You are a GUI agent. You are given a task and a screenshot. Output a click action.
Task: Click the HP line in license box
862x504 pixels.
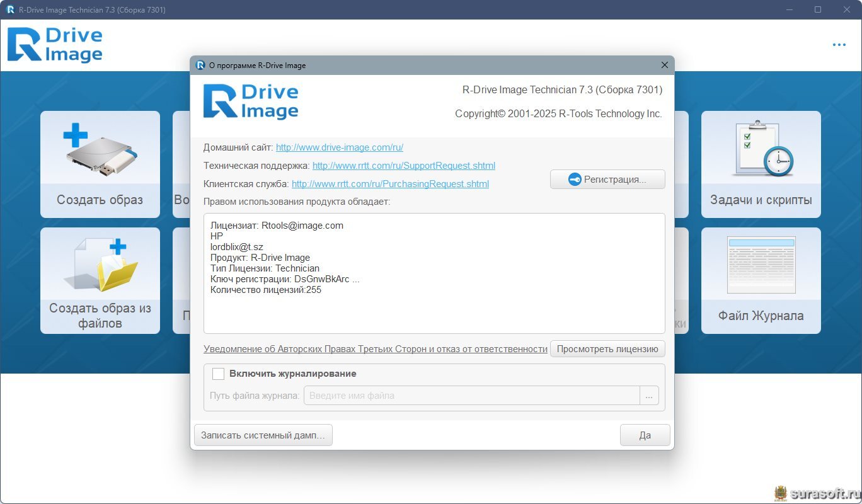tap(217, 236)
